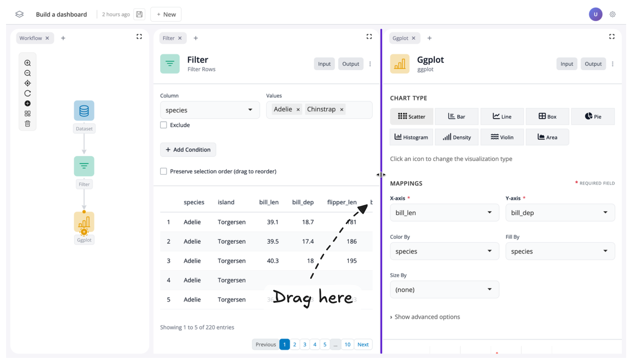
Task: Click the purple panel divider handle
Action: tap(381, 175)
